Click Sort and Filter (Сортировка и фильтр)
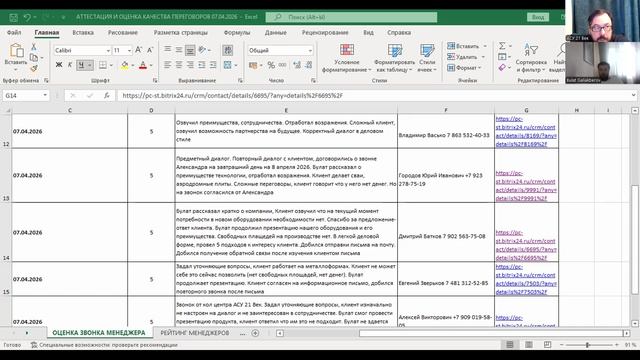The height and width of the screenshot is (360, 640). (531, 58)
